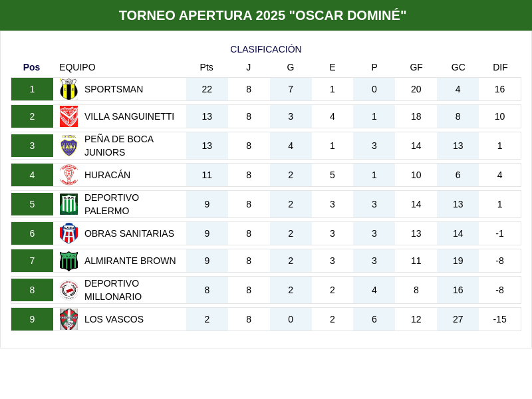Click the DIF column header
The width and height of the screenshot is (532, 399).
pyautogui.click(x=500, y=67)
